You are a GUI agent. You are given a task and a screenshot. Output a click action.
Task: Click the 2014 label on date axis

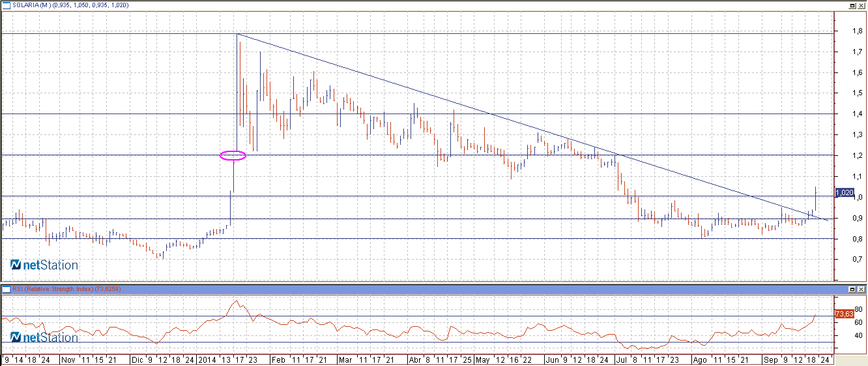tap(207, 359)
